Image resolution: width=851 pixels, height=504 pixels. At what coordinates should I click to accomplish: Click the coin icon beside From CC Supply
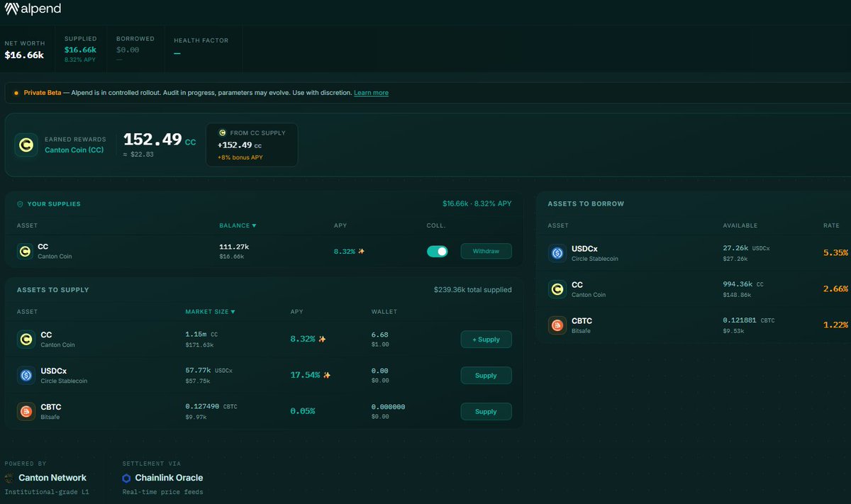pos(222,133)
